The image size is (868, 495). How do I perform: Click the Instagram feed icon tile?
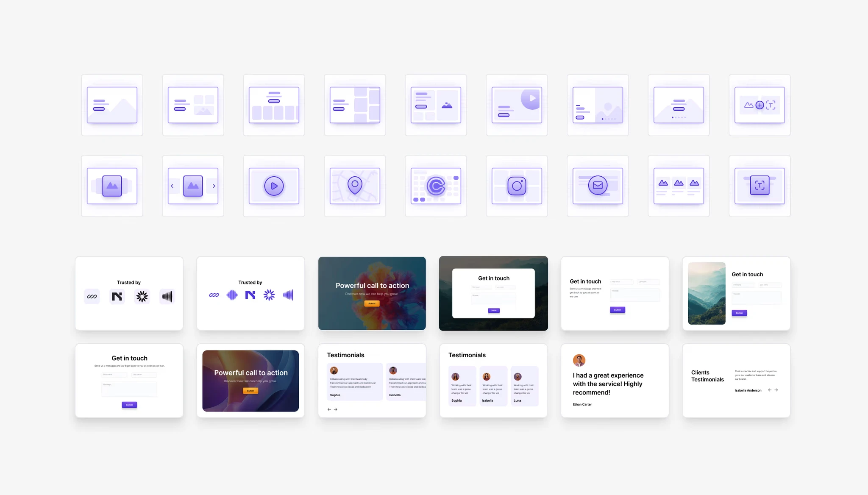pyautogui.click(x=517, y=186)
